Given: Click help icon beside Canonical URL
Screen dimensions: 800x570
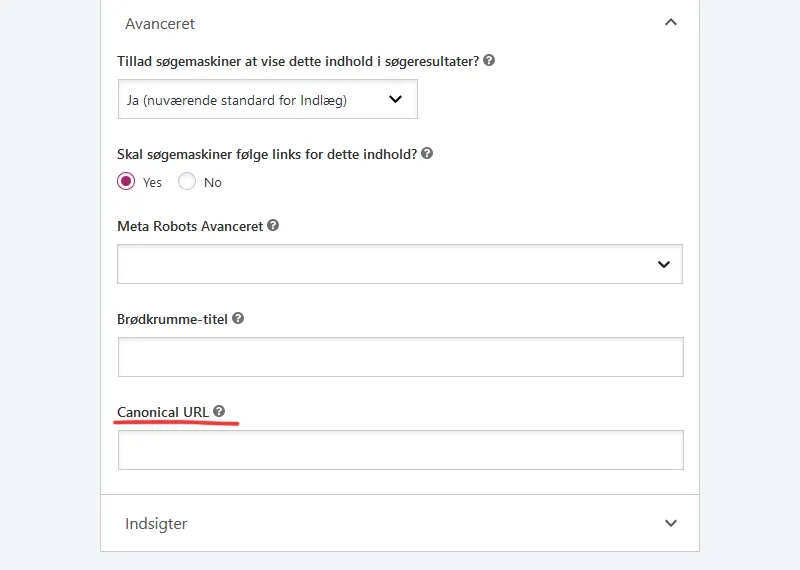Looking at the screenshot, I should [219, 411].
